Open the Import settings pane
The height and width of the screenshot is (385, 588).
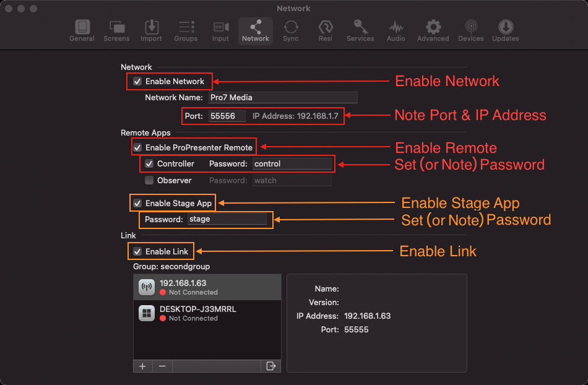point(151,31)
